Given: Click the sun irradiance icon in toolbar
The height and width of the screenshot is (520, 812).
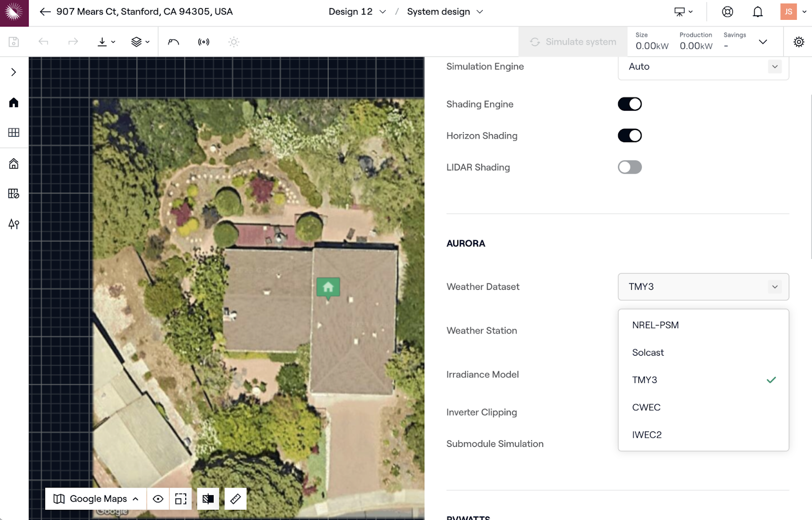Looking at the screenshot, I should (x=233, y=42).
